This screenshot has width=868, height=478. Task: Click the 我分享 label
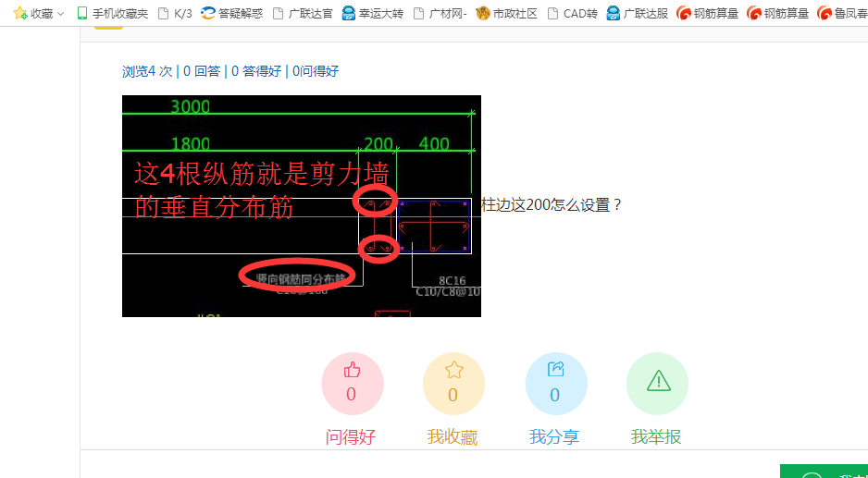click(554, 437)
